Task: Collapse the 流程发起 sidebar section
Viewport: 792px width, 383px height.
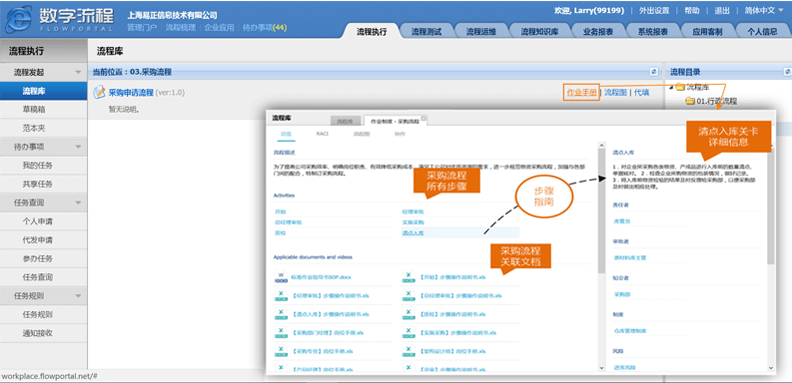Action: [x=78, y=73]
